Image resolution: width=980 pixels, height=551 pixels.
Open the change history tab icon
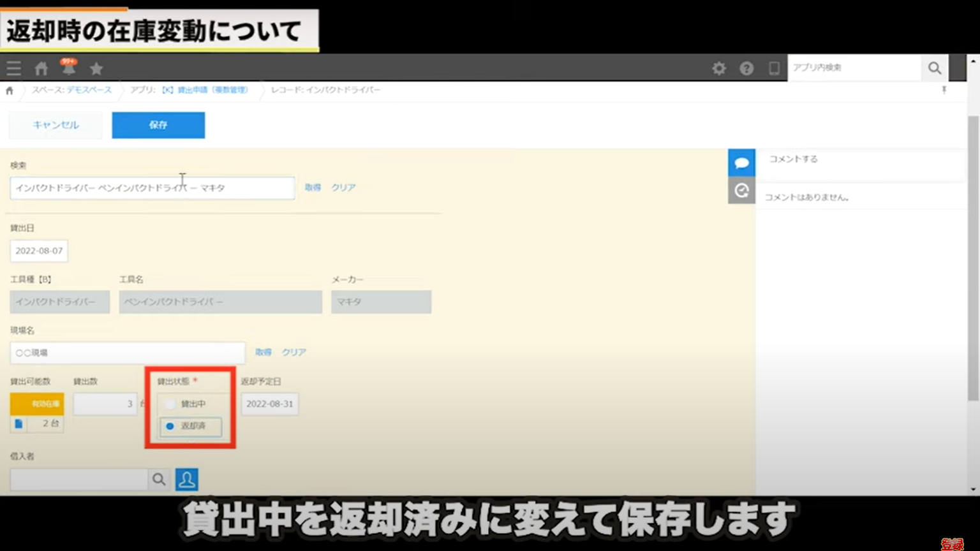[741, 190]
